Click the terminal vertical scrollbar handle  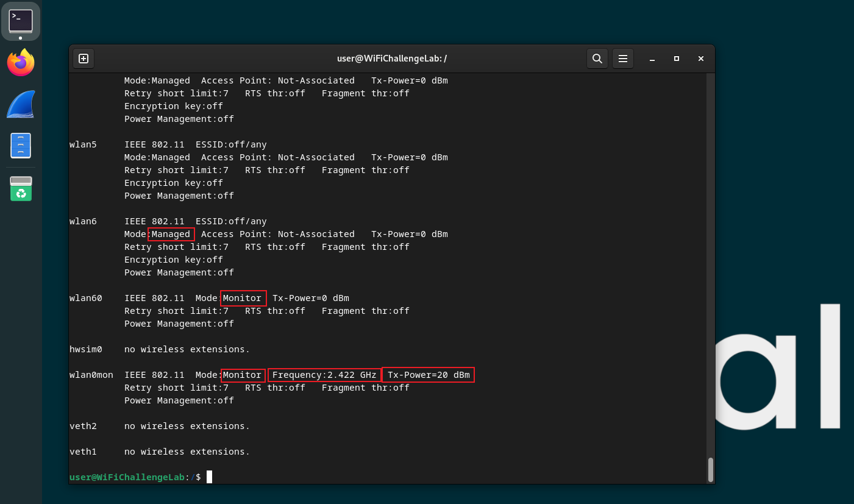710,469
